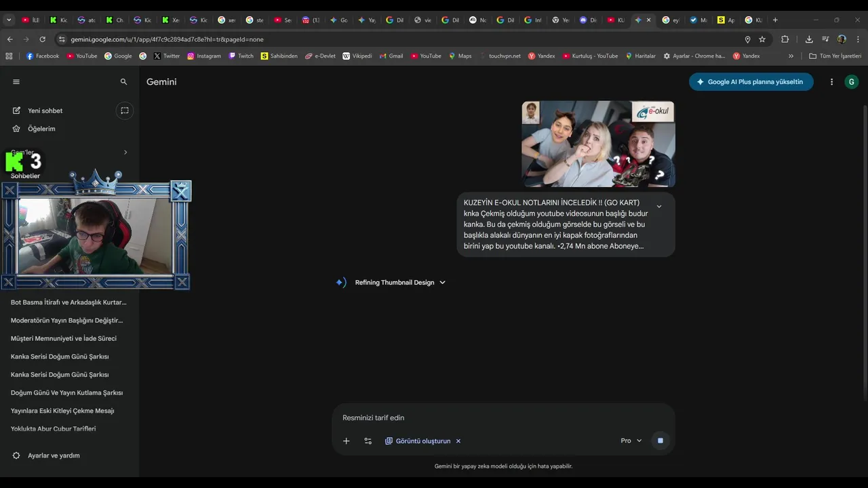
Task: Switch to the (13 notifications tab
Action: click(311, 20)
